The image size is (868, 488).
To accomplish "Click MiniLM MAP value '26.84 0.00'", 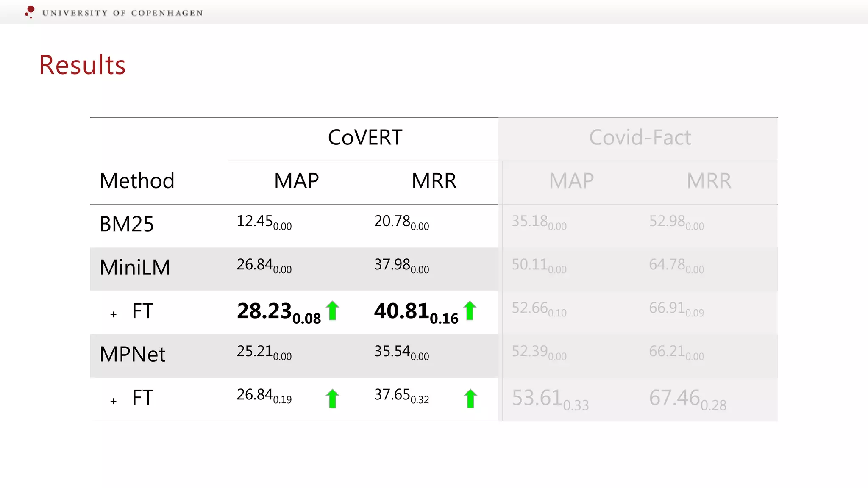I will pyautogui.click(x=264, y=266).
